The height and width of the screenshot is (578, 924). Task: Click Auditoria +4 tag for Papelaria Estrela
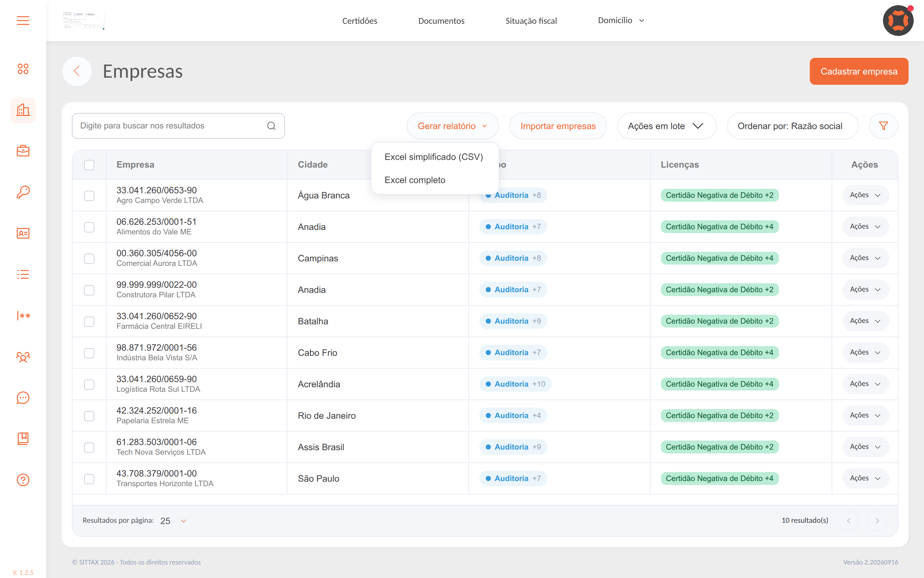[513, 416]
